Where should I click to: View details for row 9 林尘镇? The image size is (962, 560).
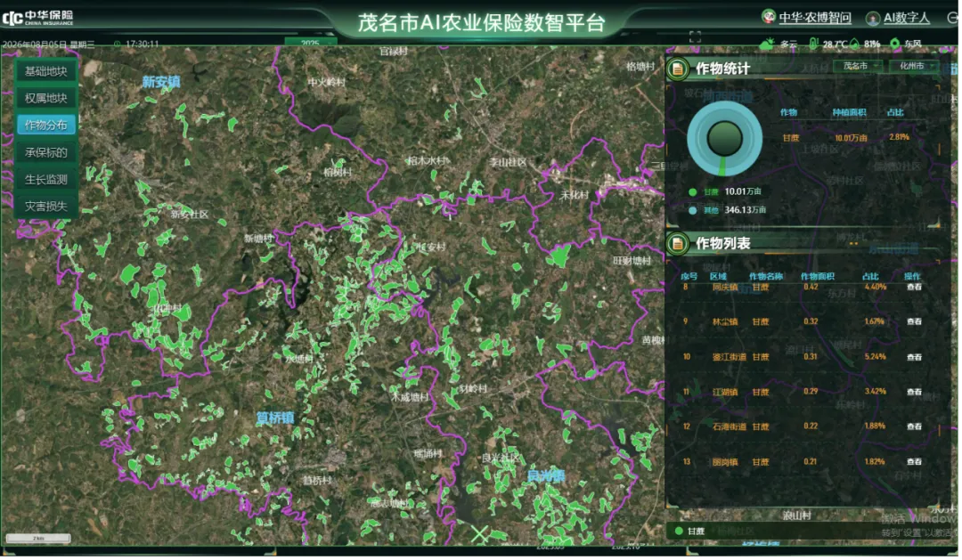click(914, 322)
